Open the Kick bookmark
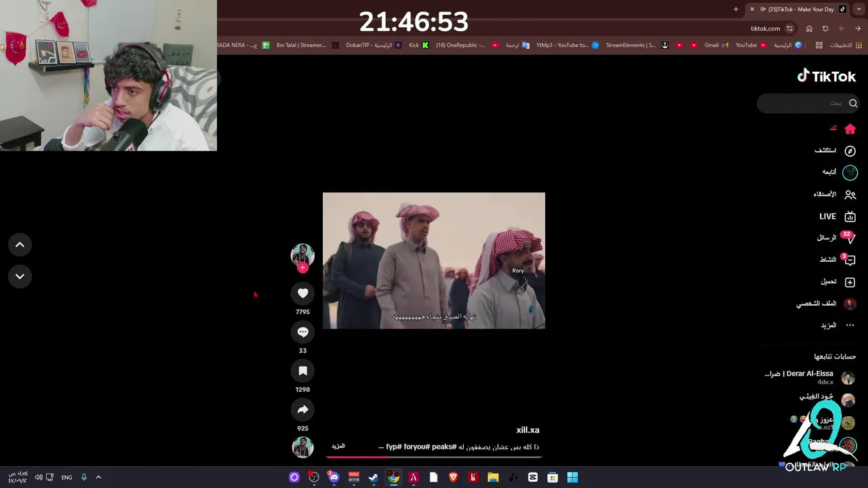 (x=418, y=45)
